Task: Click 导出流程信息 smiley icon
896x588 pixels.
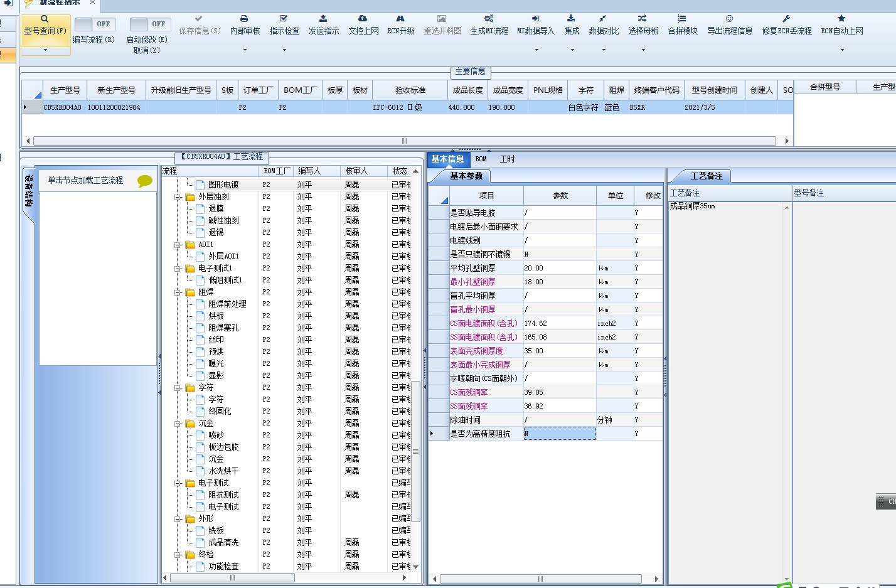Action: pos(729,19)
